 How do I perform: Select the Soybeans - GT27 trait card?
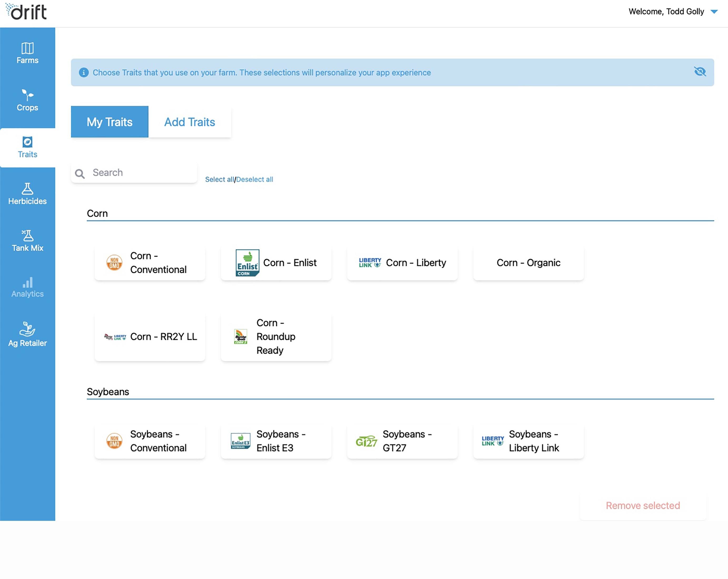point(402,441)
